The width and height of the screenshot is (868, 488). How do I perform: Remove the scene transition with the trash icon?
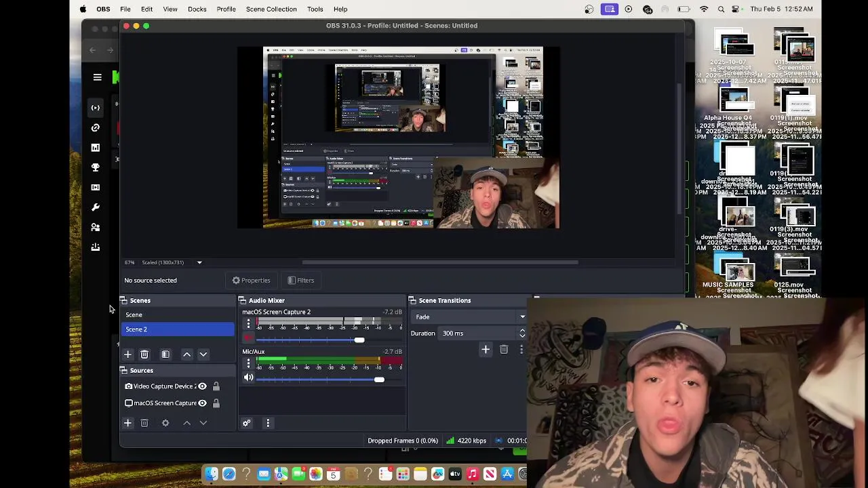504,349
